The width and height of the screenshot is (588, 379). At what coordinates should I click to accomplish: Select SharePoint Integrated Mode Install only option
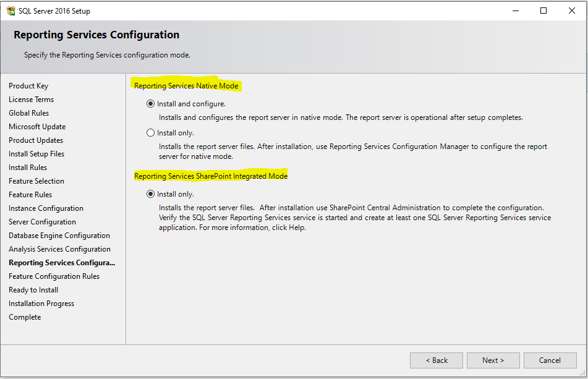tap(150, 194)
